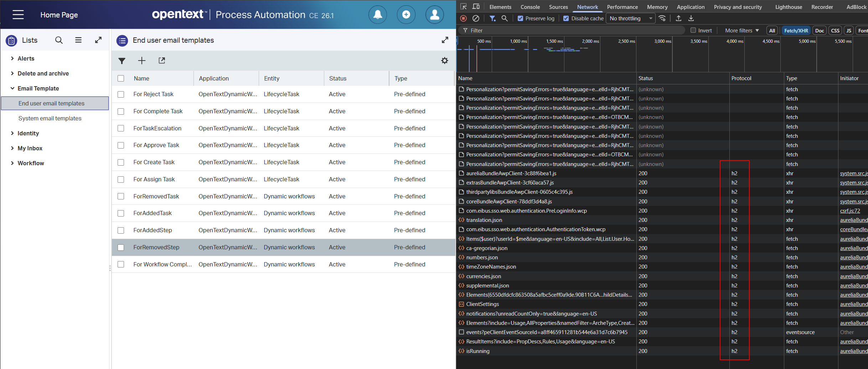This screenshot has width=868, height=369.
Task: Click the export icon in templates toolbar
Action: 162,61
